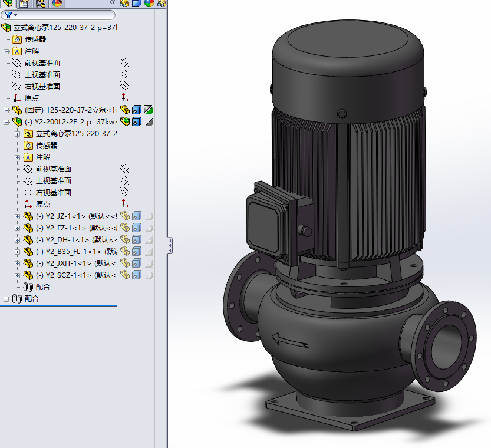
Task: Change display mode of Y2_JXH-1<1>
Action: point(137,263)
